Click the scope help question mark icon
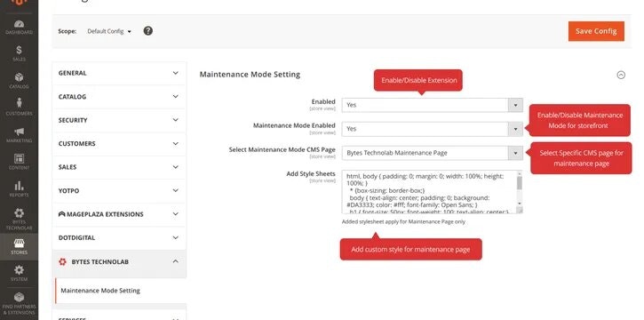This screenshot has height=320, width=644. click(147, 31)
